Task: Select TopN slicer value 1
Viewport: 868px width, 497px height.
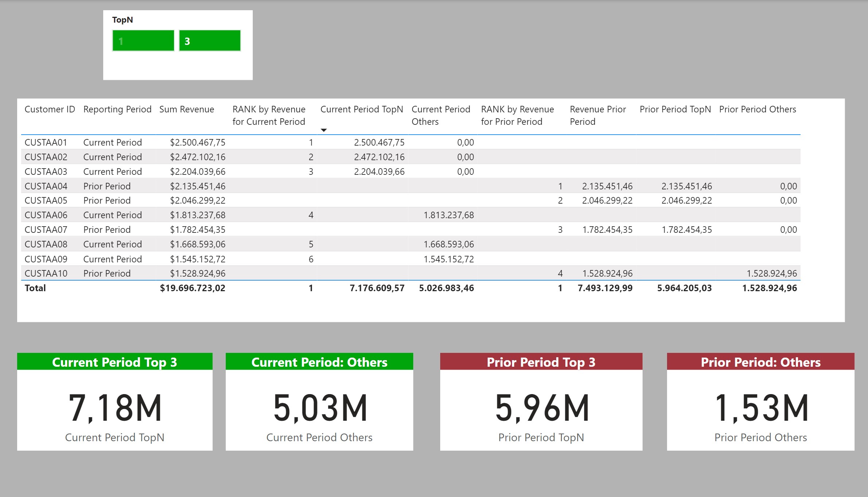Action: point(143,41)
